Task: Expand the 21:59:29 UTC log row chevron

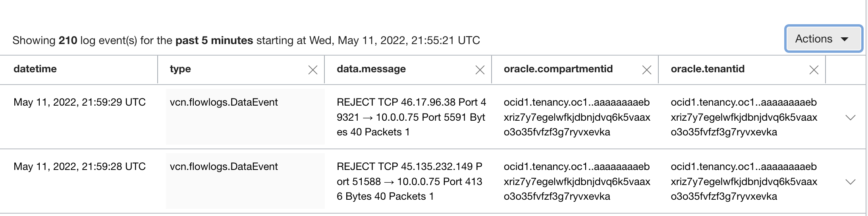Action: tap(850, 118)
